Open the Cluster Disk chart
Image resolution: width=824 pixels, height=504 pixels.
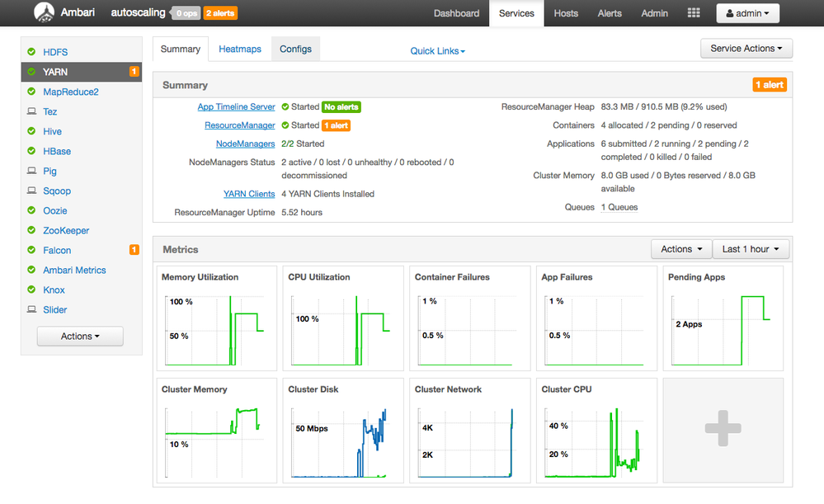pyautogui.click(x=343, y=431)
